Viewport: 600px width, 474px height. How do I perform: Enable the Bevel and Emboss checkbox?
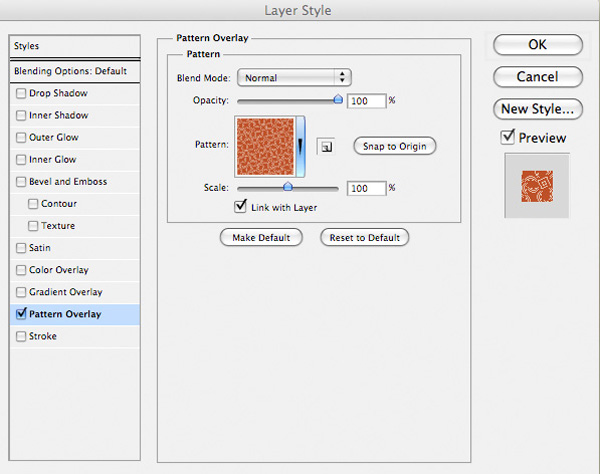[x=21, y=182]
